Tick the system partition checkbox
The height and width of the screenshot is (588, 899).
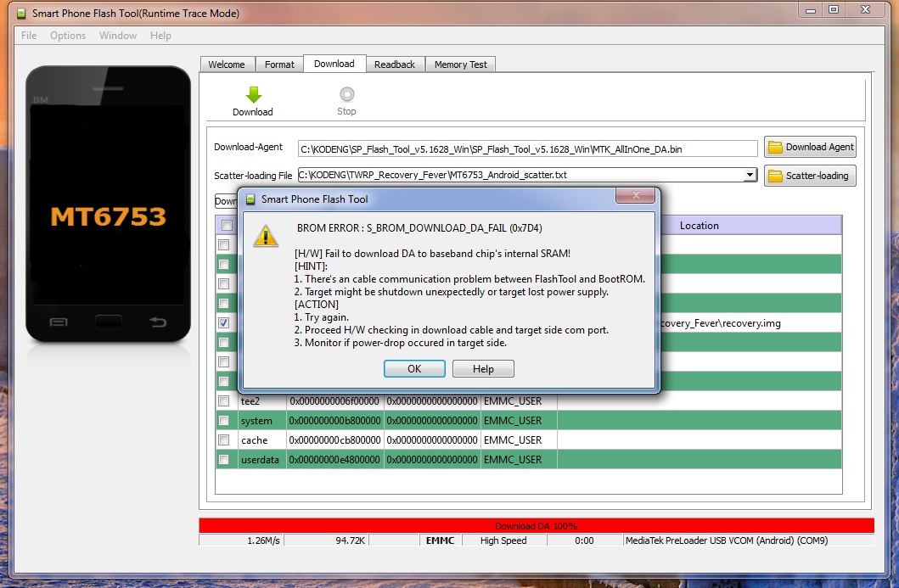tap(224, 421)
